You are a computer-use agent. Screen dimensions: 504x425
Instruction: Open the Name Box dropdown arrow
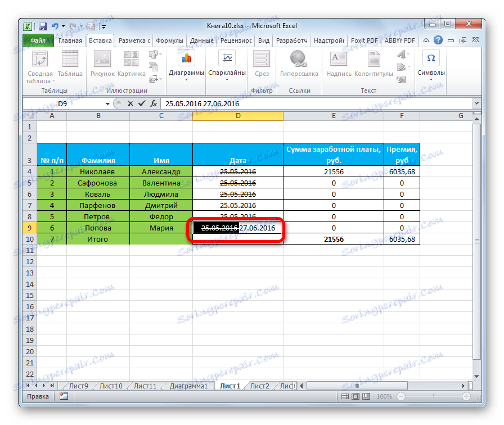click(x=107, y=104)
